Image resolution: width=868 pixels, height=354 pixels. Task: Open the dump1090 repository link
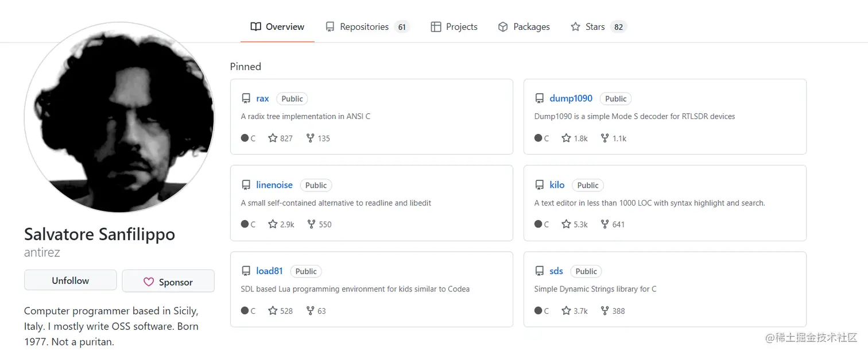point(571,98)
